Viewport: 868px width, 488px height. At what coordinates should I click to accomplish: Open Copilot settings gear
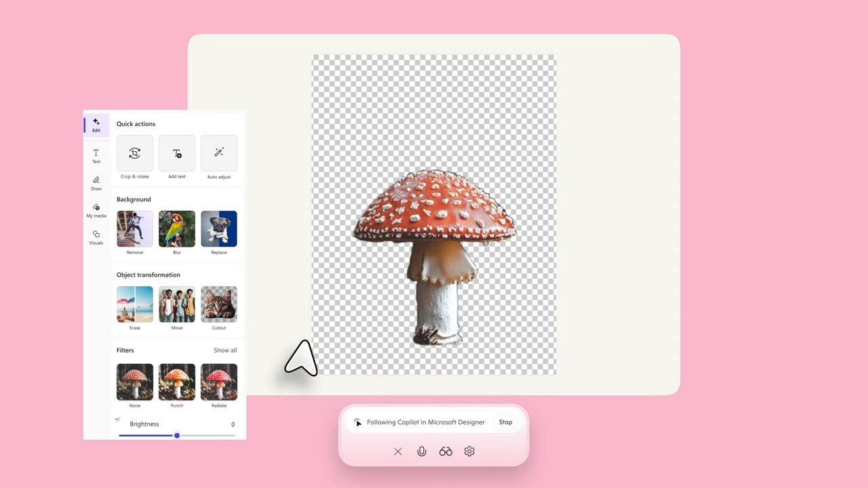pos(469,451)
